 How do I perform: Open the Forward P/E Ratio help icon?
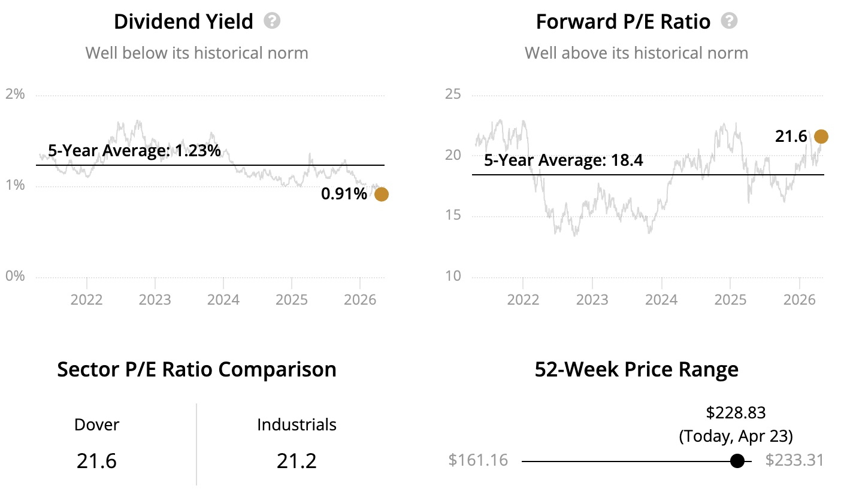pyautogui.click(x=729, y=21)
